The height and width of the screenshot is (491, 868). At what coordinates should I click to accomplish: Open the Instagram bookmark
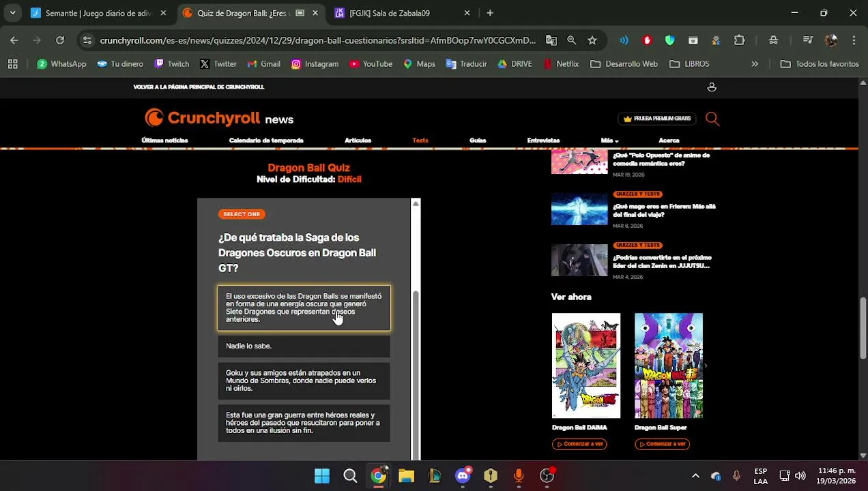coord(315,63)
